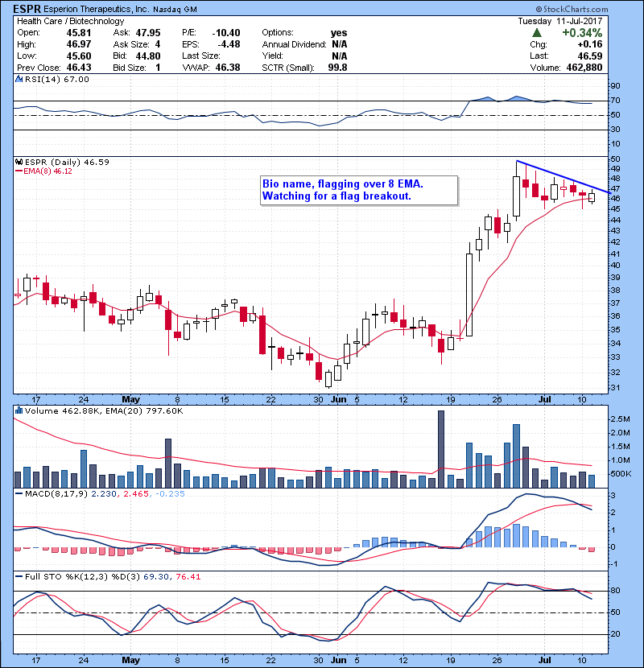Click the RSI(14) legend marker
The image size is (644, 668).
(x=19, y=80)
